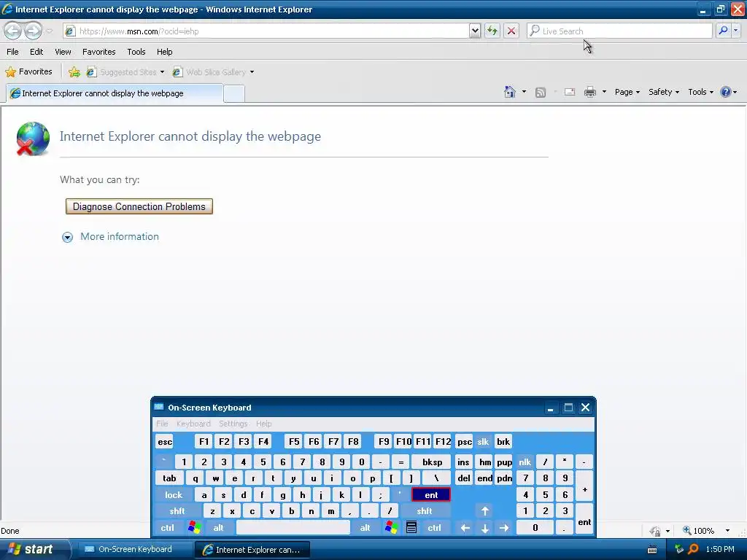747x560 pixels.
Task: Click the Live Search input box
Action: click(620, 31)
